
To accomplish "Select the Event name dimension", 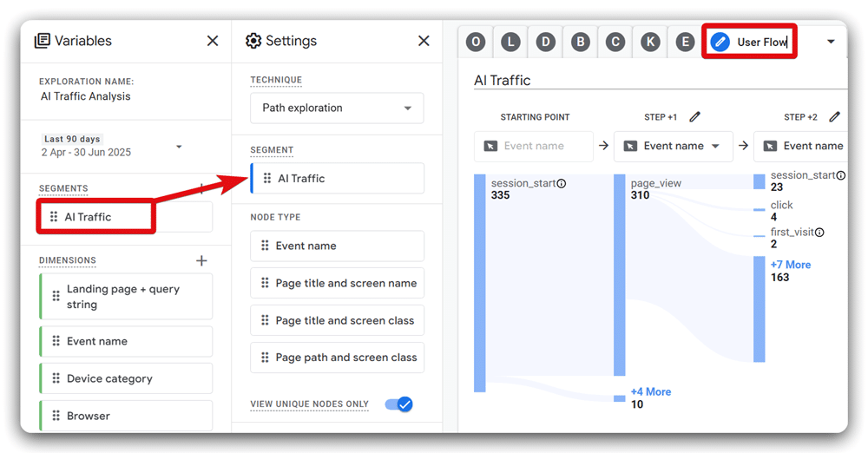I will (x=127, y=341).
